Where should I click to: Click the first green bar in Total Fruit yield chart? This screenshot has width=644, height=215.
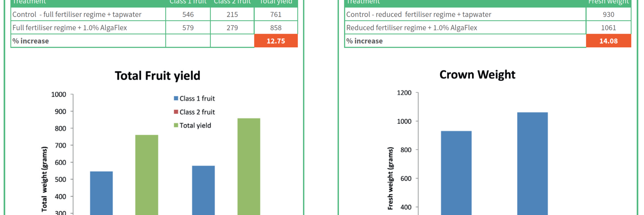click(147, 175)
